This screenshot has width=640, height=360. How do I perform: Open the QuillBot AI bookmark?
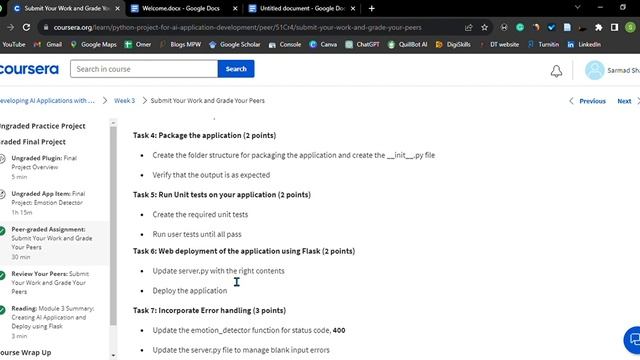pyautogui.click(x=407, y=44)
